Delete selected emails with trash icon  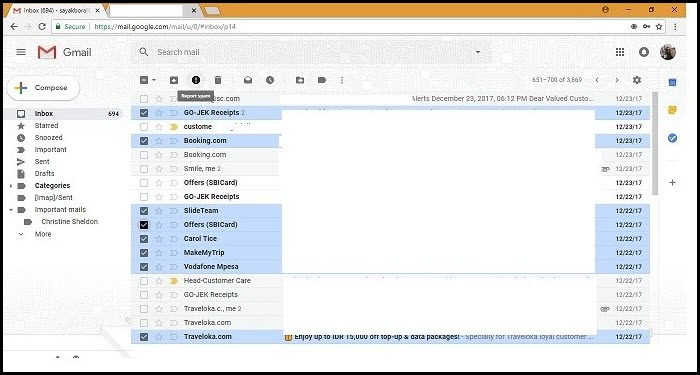pos(218,80)
